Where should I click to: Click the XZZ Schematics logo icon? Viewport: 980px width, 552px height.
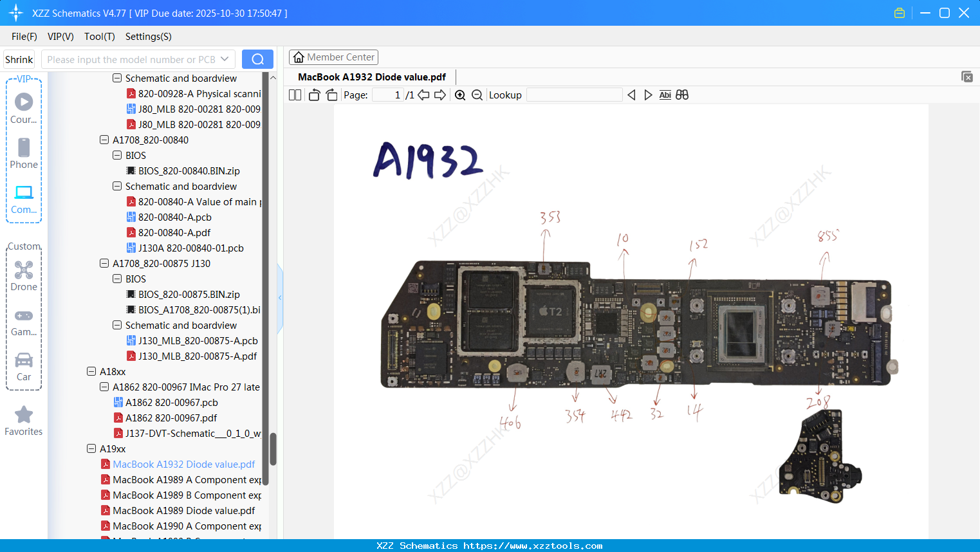[16, 13]
